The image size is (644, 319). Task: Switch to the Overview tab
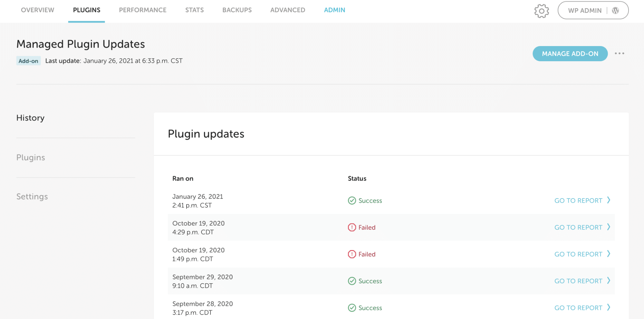(37, 10)
